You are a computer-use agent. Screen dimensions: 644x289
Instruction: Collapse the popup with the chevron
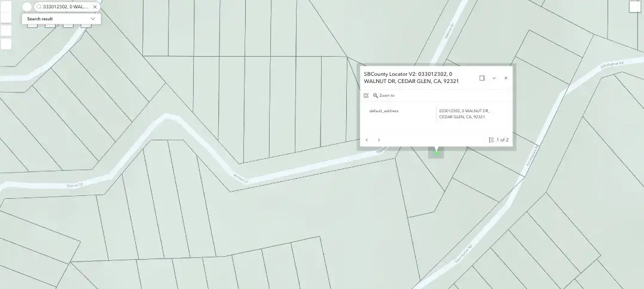tap(494, 78)
